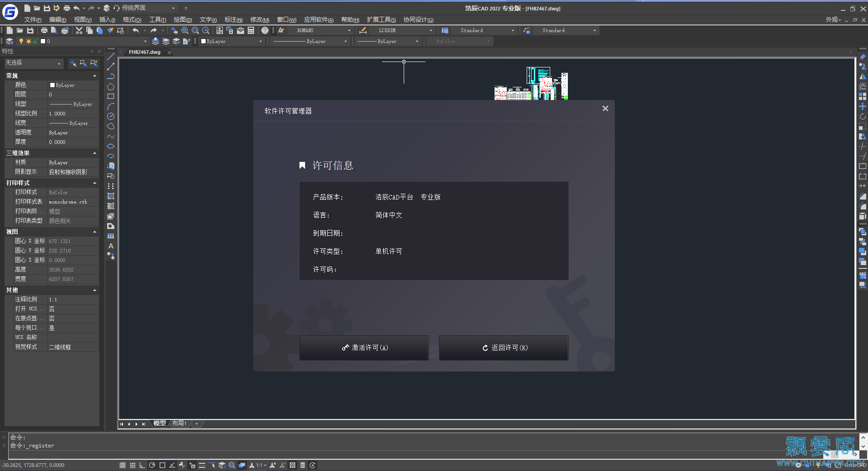Viewport: 868px width, 471px height.
Task: Open the LCDDIM dimension style dropdown
Action: pos(431,30)
